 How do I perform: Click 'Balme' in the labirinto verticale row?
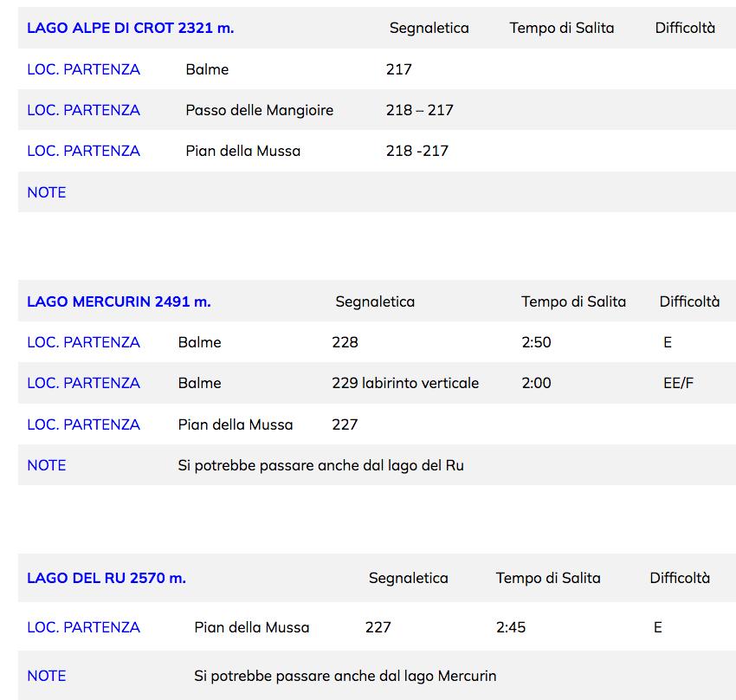199,383
